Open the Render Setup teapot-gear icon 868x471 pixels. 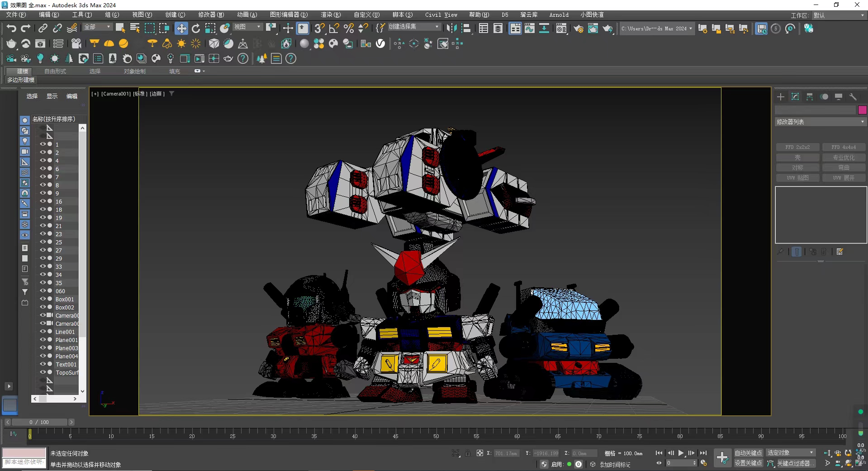[x=579, y=29]
